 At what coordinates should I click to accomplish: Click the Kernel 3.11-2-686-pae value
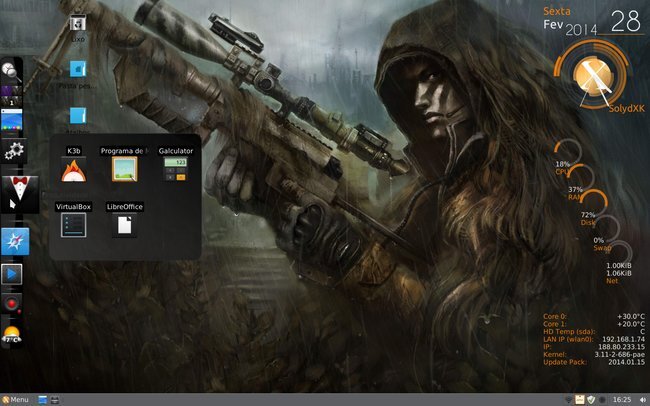coord(619,355)
